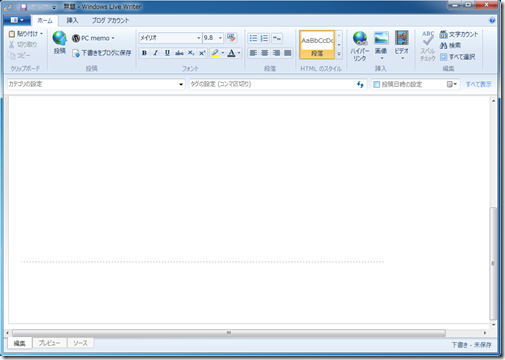Image resolution: width=505 pixels, height=360 pixels.
Task: Open the font name dropdown
Action: (199, 38)
